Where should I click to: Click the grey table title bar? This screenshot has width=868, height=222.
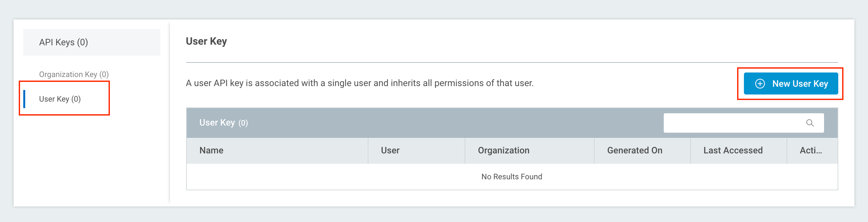click(x=438, y=123)
